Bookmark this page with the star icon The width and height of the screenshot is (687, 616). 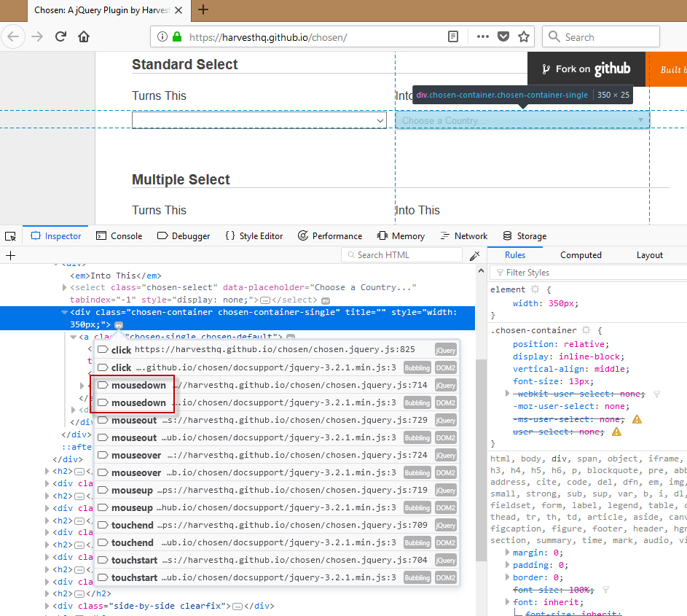tap(523, 36)
